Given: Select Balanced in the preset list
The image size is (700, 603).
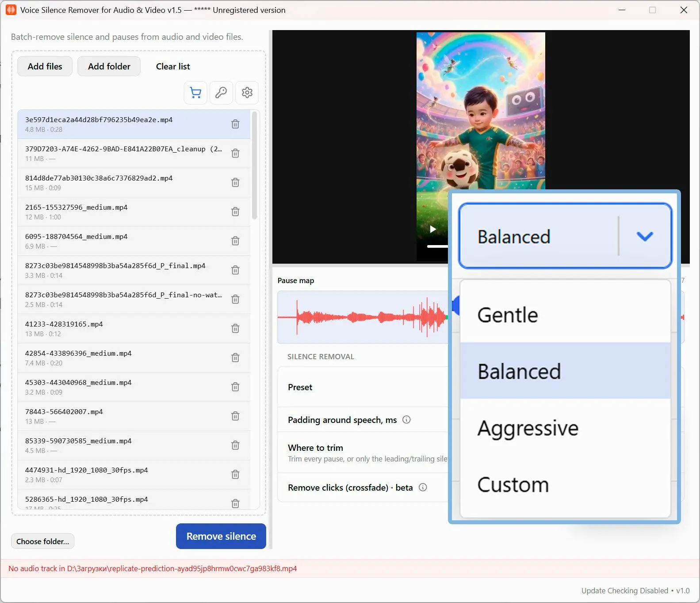Looking at the screenshot, I should pyautogui.click(x=565, y=371).
